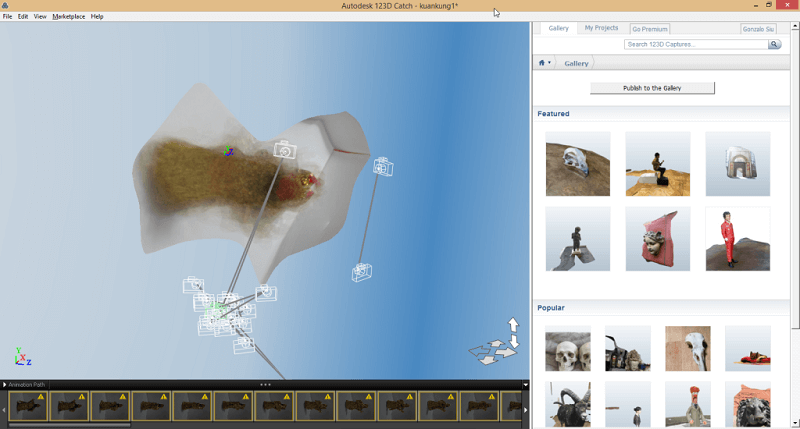Open the popular two skulls capture
Image resolution: width=800 pixels, height=429 pixels.
click(568, 348)
